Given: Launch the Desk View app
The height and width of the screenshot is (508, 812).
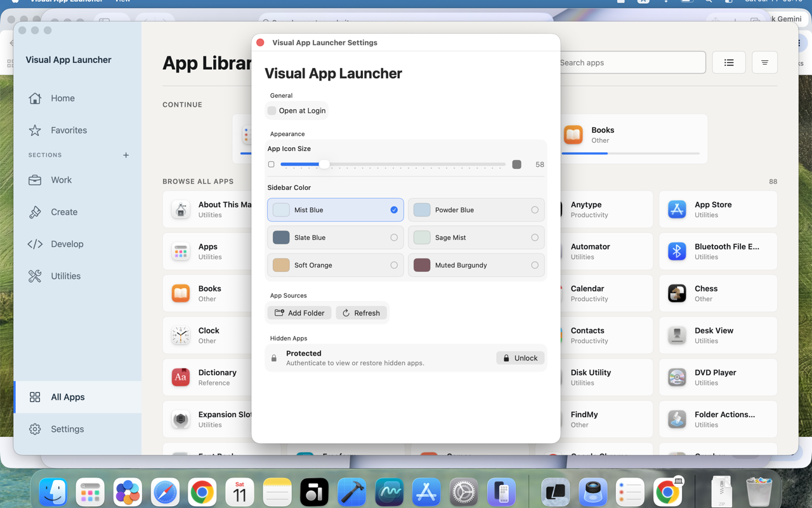Looking at the screenshot, I should 718,335.
